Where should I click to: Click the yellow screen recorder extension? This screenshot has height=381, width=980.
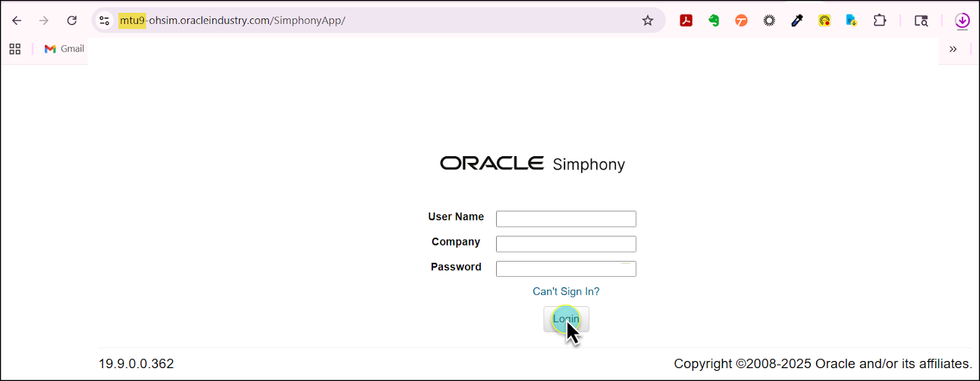[824, 21]
